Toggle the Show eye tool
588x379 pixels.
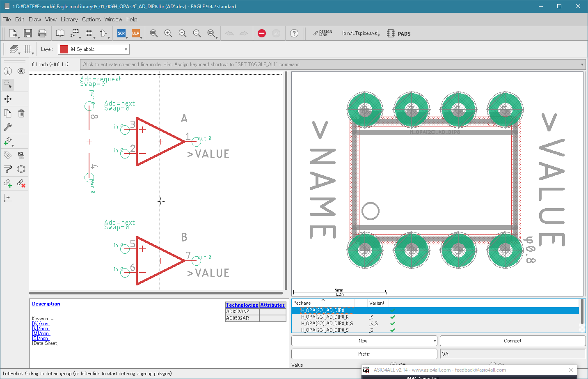click(x=21, y=71)
